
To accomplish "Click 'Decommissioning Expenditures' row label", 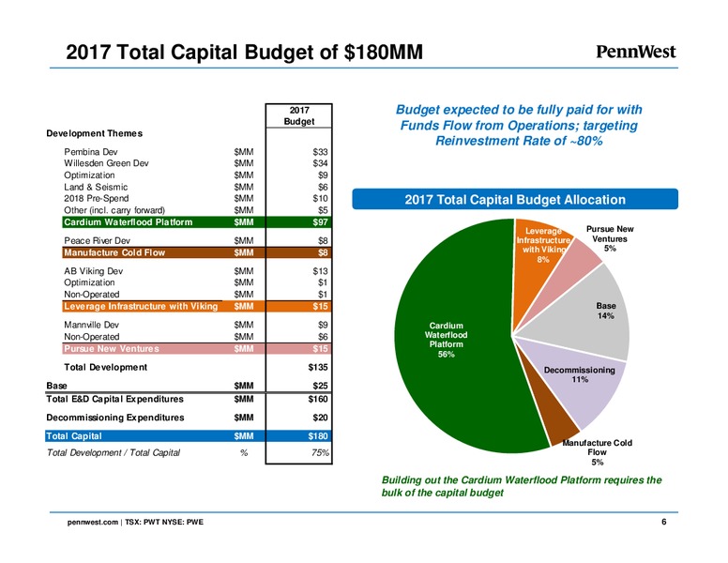I will click(115, 418).
